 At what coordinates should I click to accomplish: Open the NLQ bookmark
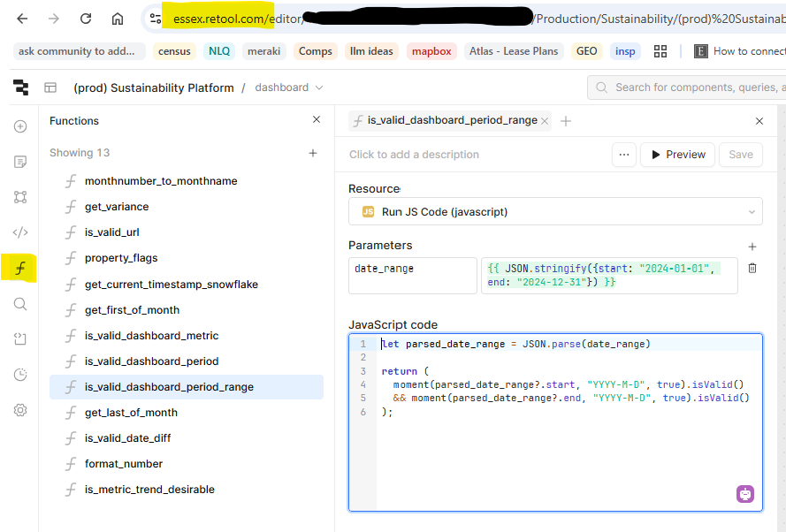pos(219,51)
